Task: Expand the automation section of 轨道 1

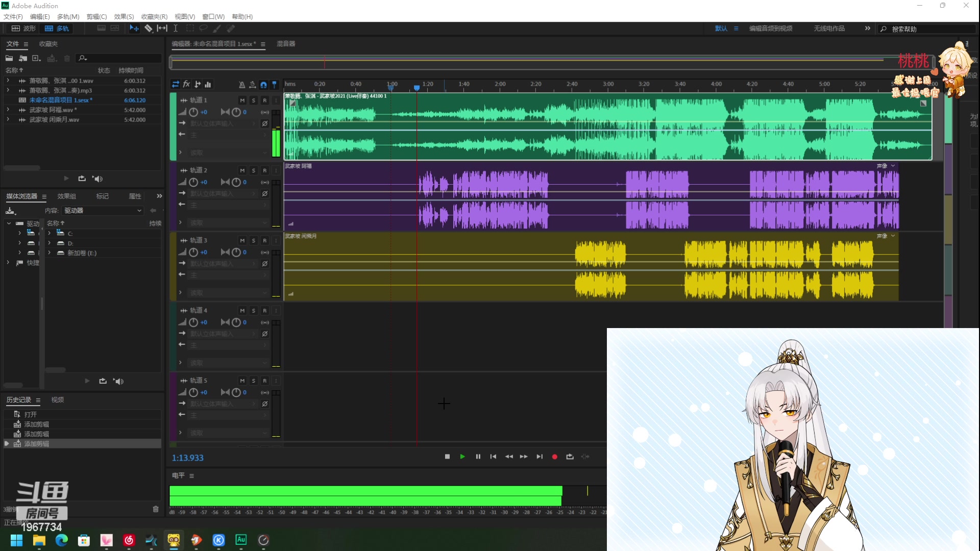Action: pos(180,152)
